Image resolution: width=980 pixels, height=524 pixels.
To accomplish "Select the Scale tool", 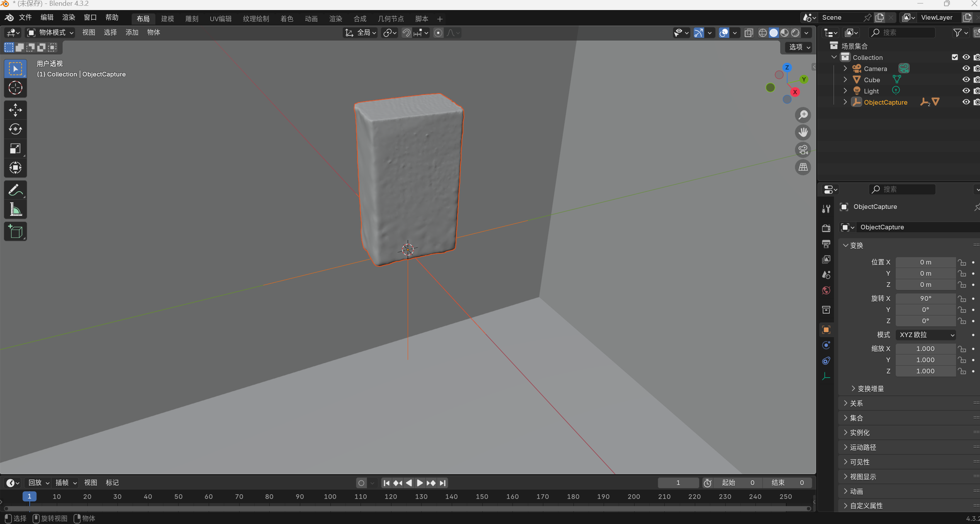I will (x=15, y=149).
